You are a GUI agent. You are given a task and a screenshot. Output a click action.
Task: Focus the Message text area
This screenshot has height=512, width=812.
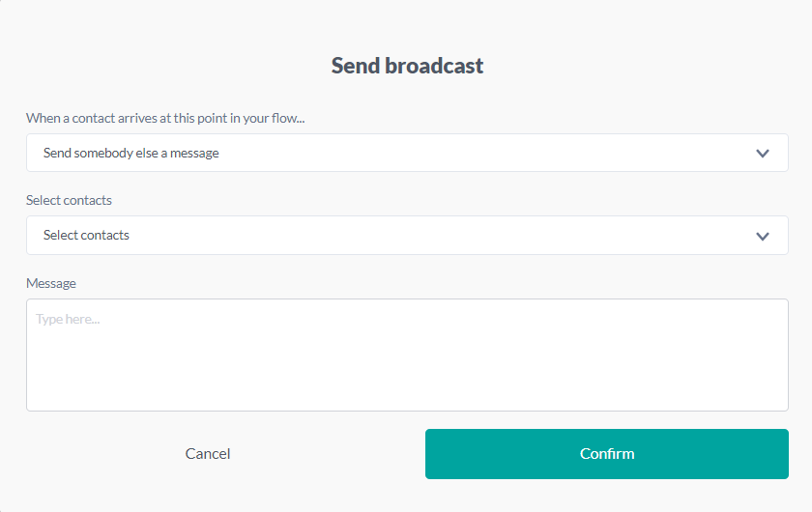pyautogui.click(x=407, y=355)
